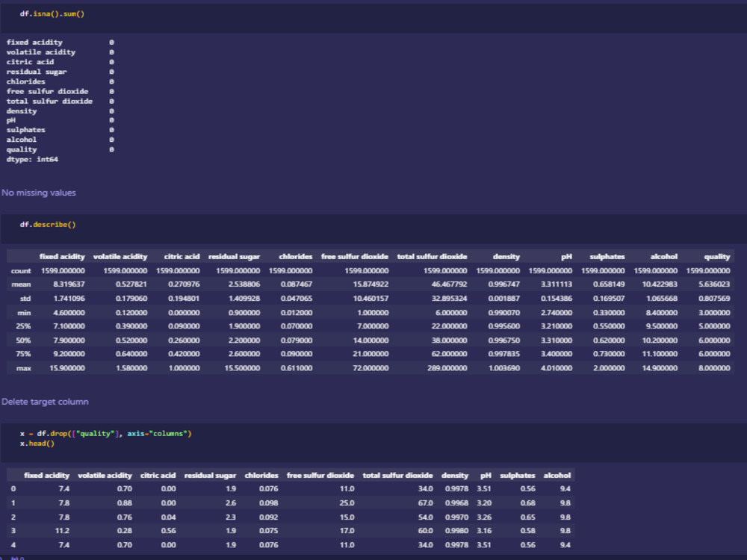Click total sulfur dioxide value 54.0
Viewport: 747px width, 560px height.
425,517
